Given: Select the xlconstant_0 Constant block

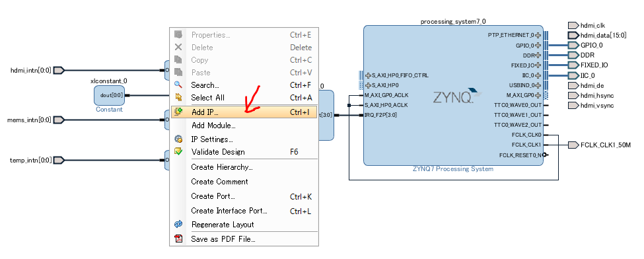Looking at the screenshot, I should tap(109, 95).
